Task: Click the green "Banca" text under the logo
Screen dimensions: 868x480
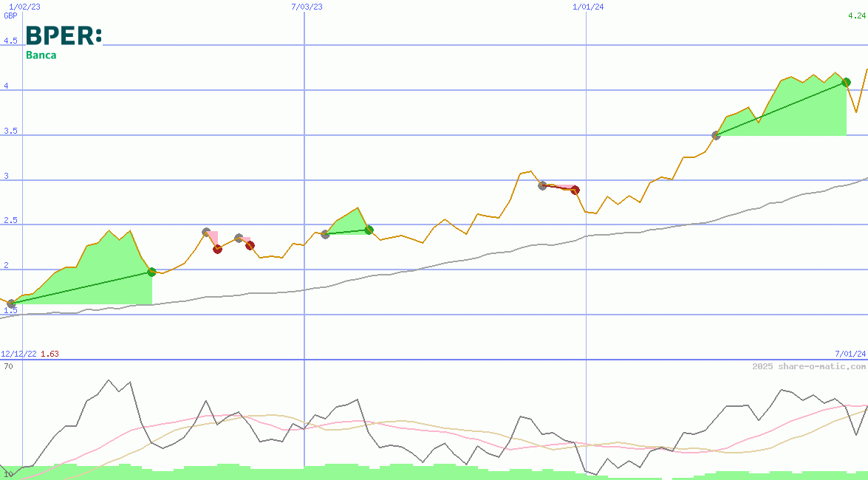Action: tap(41, 55)
